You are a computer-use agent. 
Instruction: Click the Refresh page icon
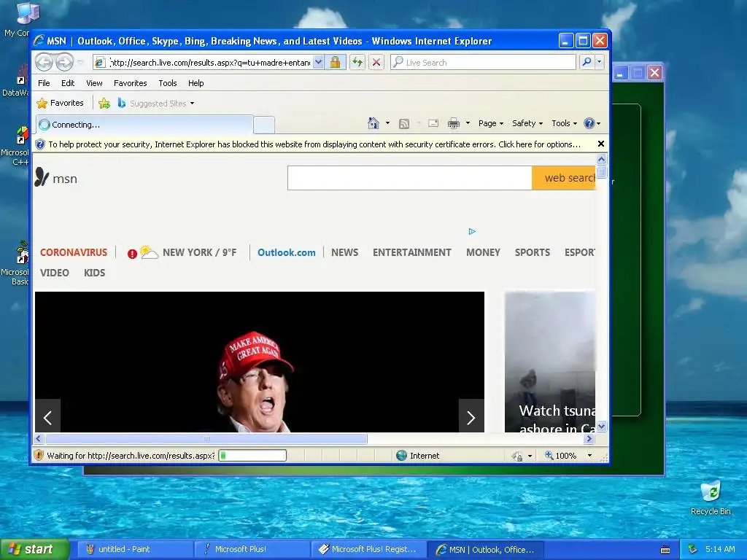tap(357, 63)
